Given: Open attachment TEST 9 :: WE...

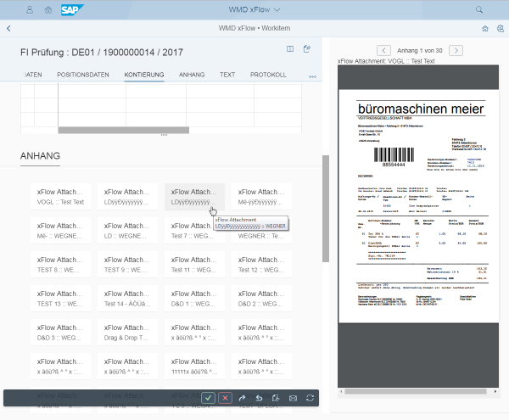Looking at the screenshot, I should point(127,265).
